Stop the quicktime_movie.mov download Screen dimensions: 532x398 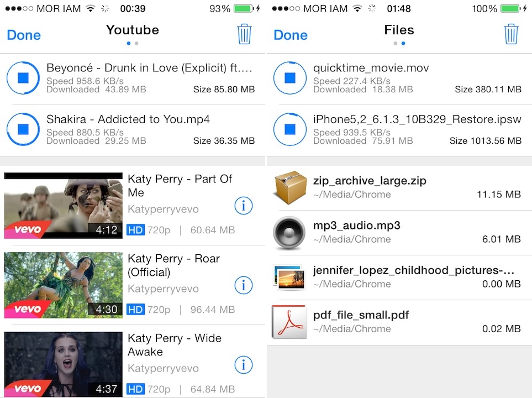tap(289, 78)
